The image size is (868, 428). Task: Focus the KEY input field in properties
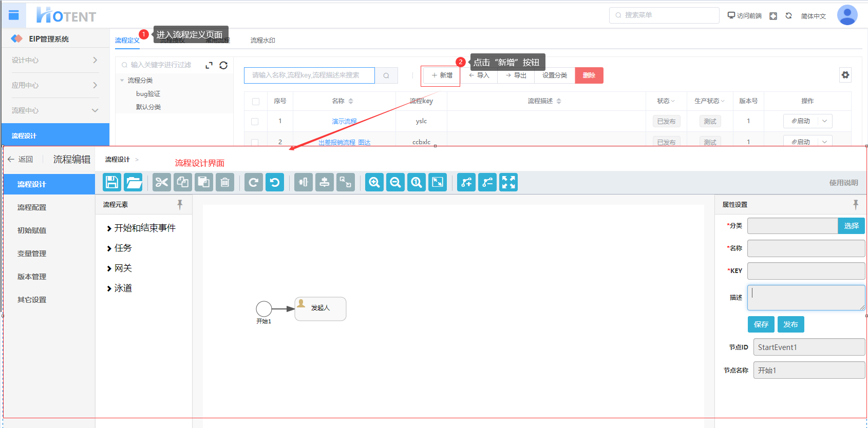tap(806, 271)
